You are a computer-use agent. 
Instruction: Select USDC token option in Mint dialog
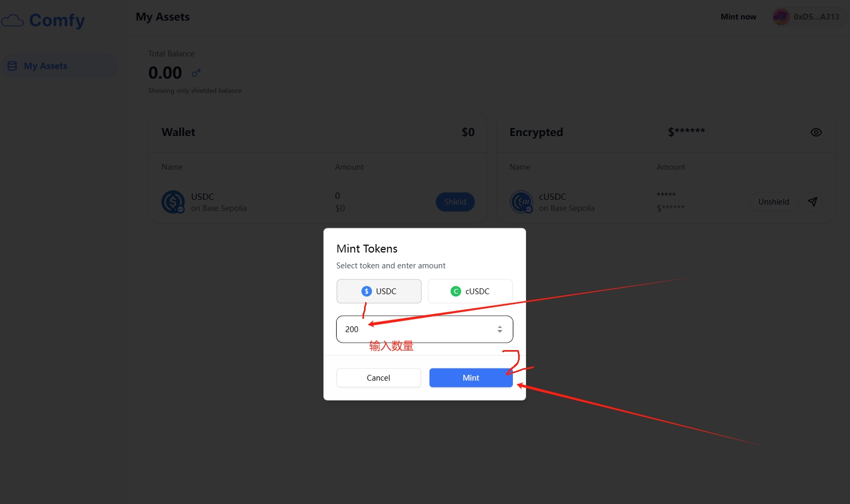(x=379, y=292)
